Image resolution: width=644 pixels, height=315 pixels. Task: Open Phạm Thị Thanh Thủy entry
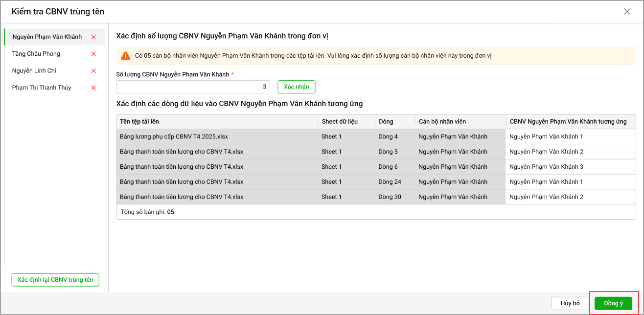coord(42,88)
